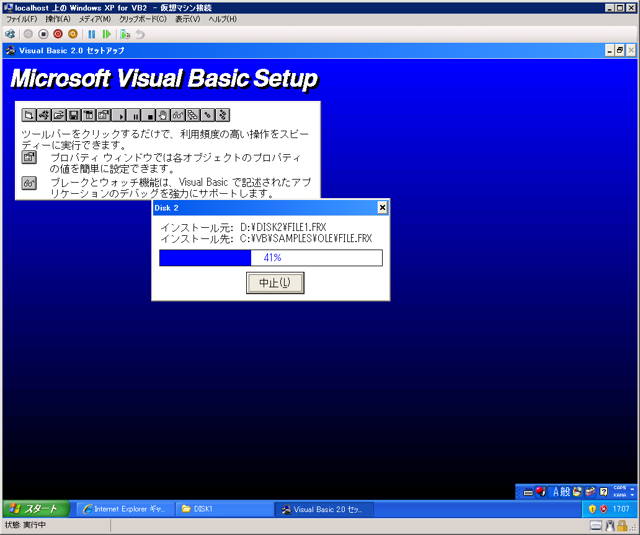Click インストール先 destination path text
This screenshot has height=535, width=640.
266,239
